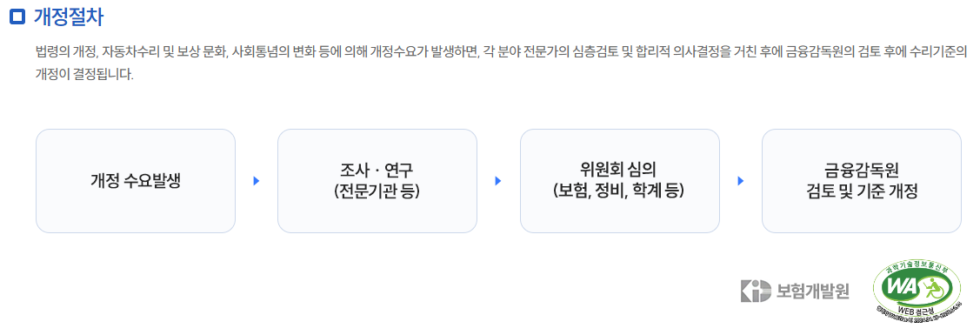Click arrow pointing to 금융감독원 box
This screenshot has height=335, width=980.
(741, 181)
